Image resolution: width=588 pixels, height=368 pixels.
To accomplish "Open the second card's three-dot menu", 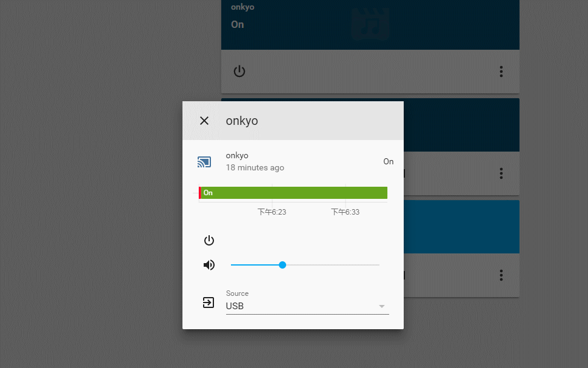I will pyautogui.click(x=501, y=173).
